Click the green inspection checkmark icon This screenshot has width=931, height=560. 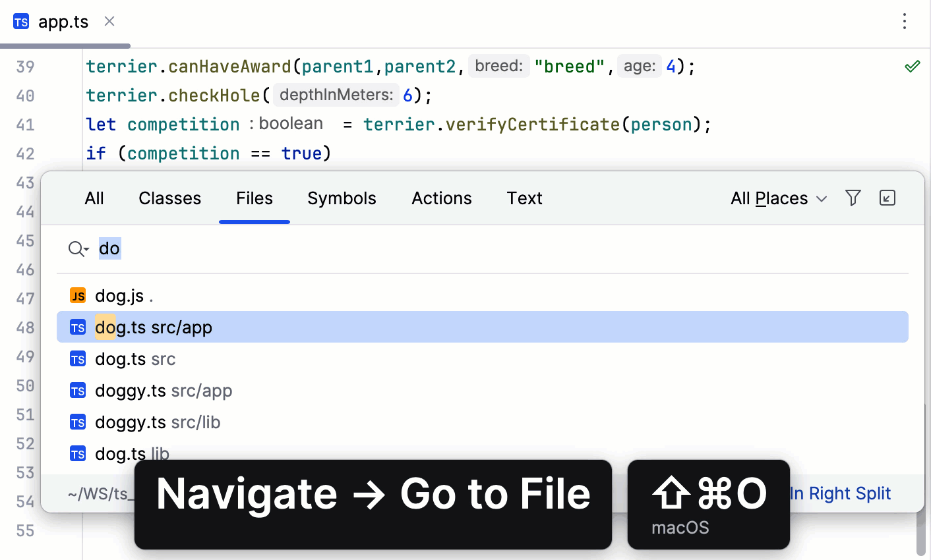tap(913, 66)
